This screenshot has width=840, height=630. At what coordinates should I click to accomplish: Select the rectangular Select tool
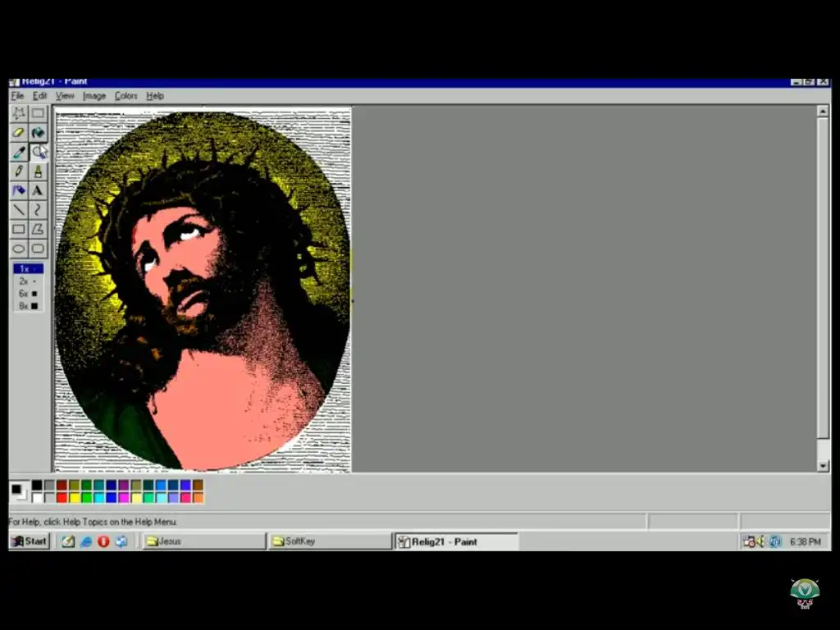click(x=38, y=113)
